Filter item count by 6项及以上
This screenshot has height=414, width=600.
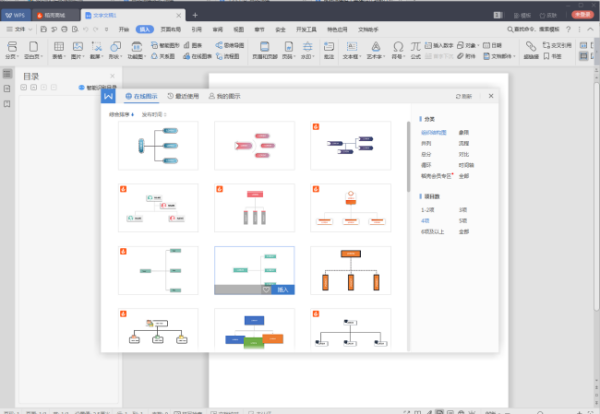coord(432,231)
